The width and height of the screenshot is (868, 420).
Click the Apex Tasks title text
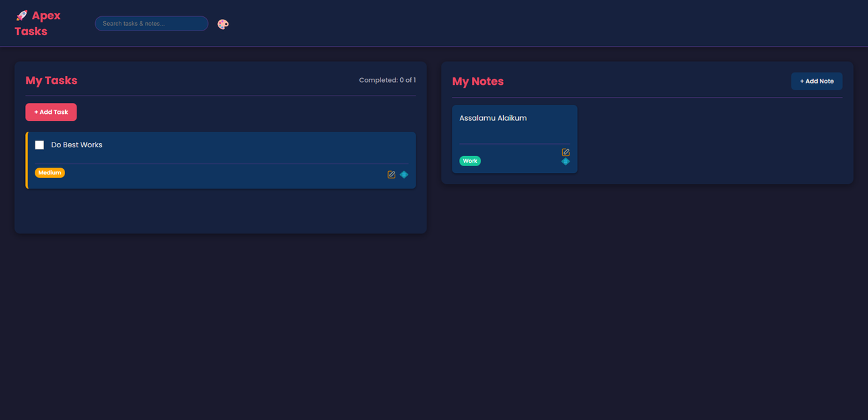[x=38, y=23]
